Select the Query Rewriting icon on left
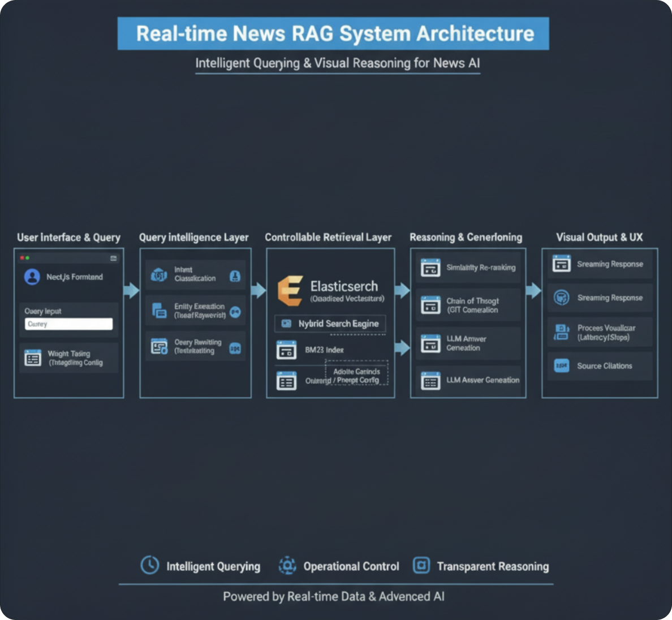The image size is (672, 620). (x=159, y=347)
